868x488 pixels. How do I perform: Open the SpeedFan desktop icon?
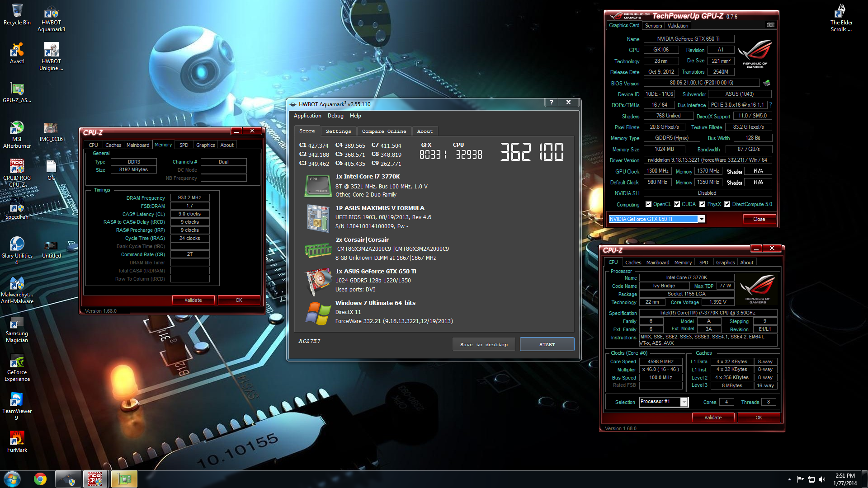17,210
